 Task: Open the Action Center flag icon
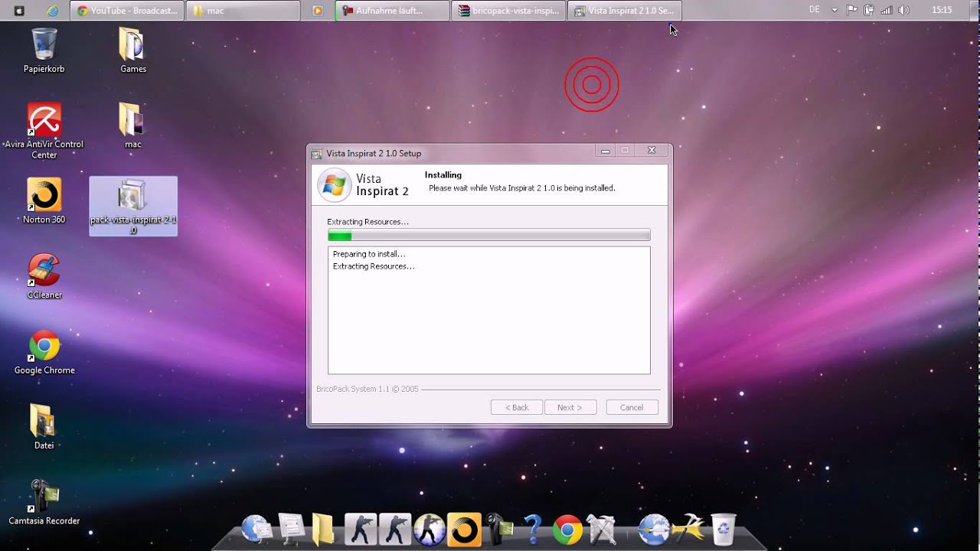pos(852,10)
